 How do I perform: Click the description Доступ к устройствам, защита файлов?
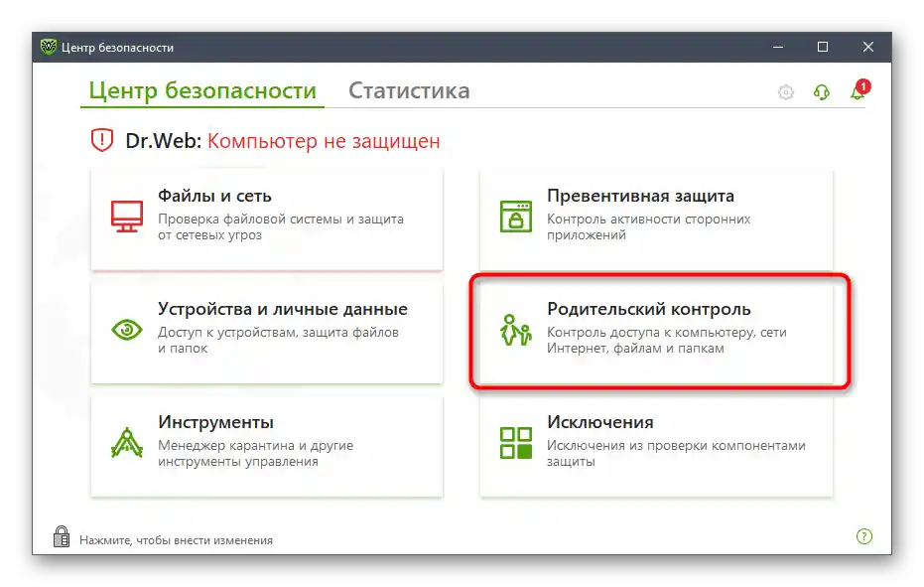point(278,332)
